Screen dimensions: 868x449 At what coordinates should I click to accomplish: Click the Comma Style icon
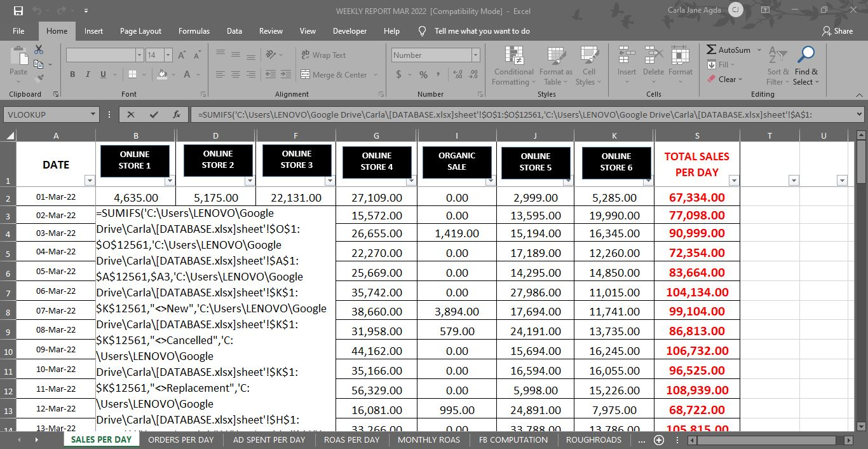click(439, 74)
